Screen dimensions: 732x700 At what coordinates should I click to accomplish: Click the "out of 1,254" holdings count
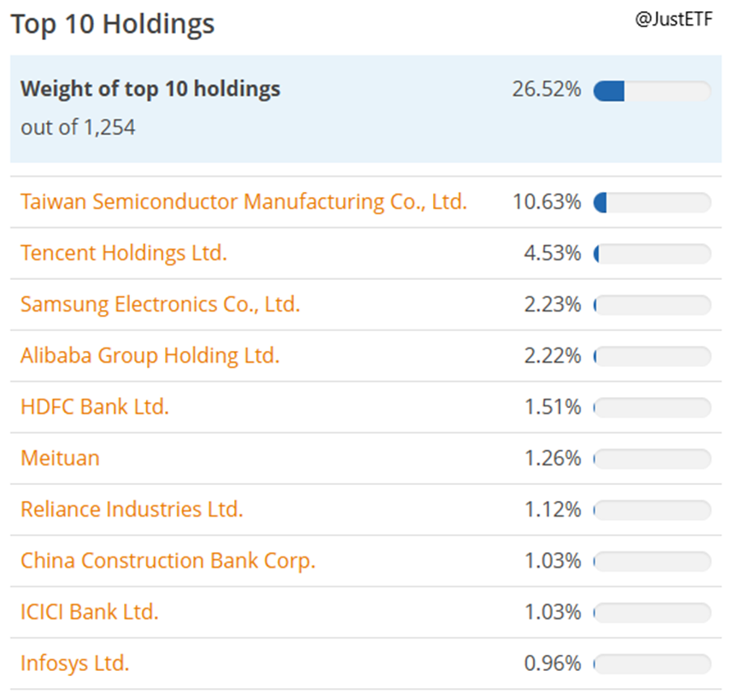point(78,127)
